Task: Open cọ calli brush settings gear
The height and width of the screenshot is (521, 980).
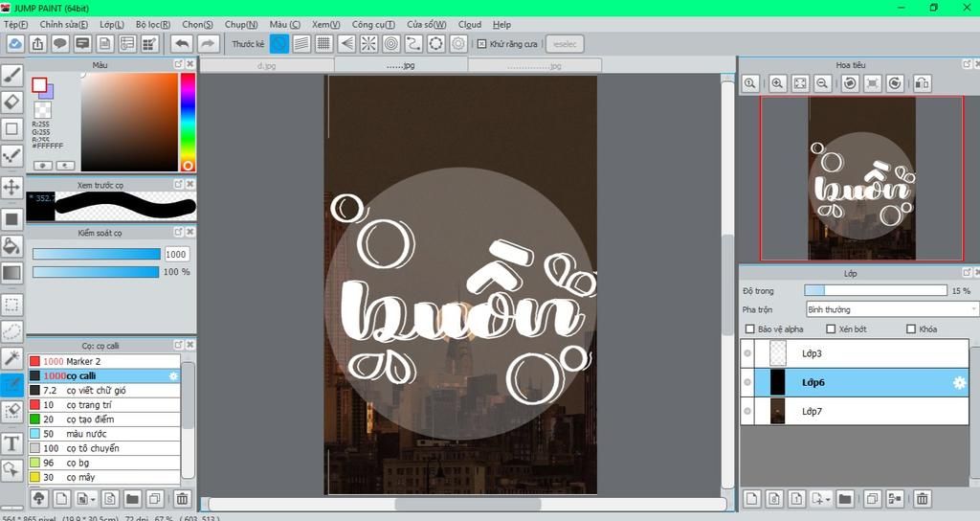Action: tap(173, 375)
